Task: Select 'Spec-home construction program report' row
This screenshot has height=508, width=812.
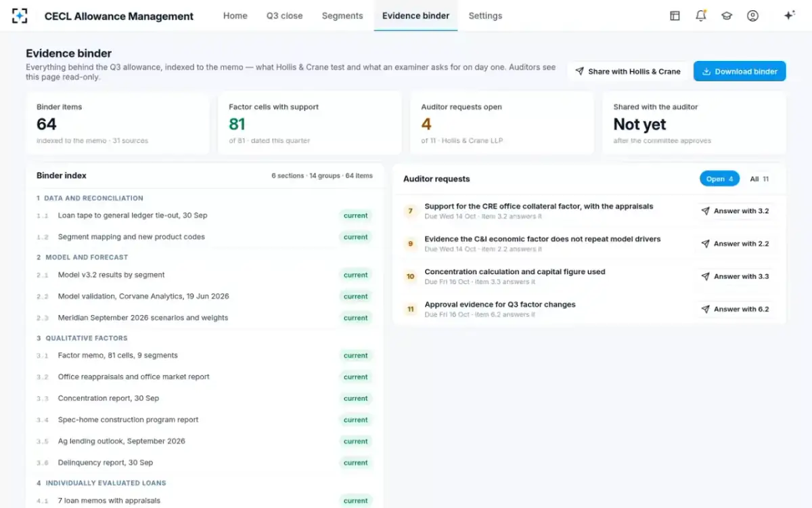Action: pyautogui.click(x=204, y=420)
